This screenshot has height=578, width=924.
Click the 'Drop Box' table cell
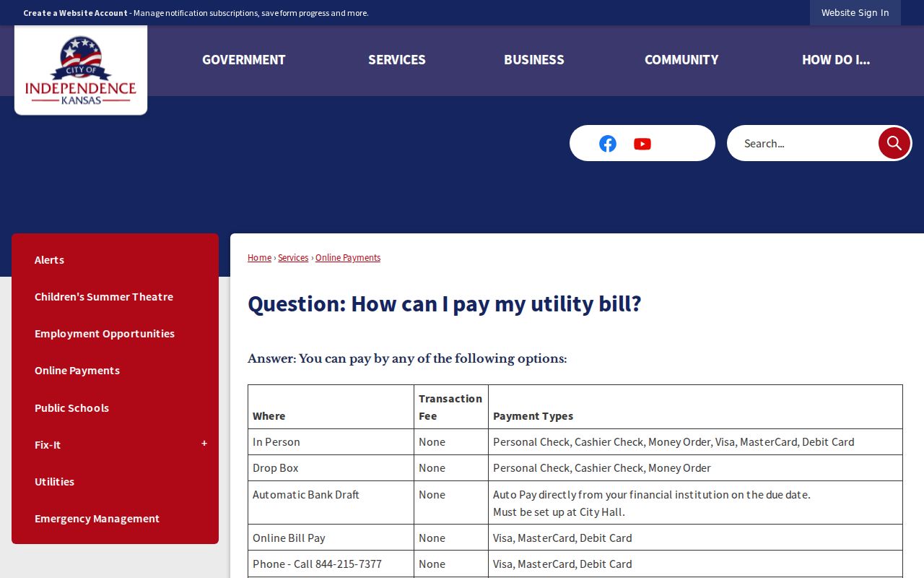(x=331, y=468)
